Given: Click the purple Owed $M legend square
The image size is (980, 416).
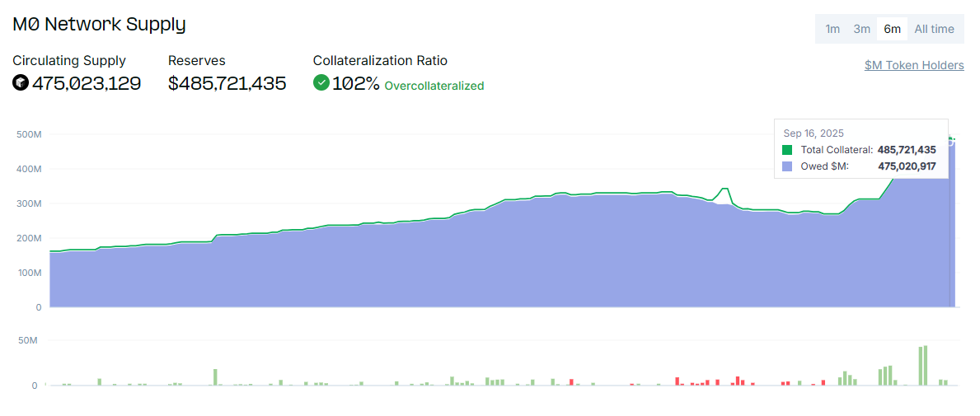Looking at the screenshot, I should 787,166.
